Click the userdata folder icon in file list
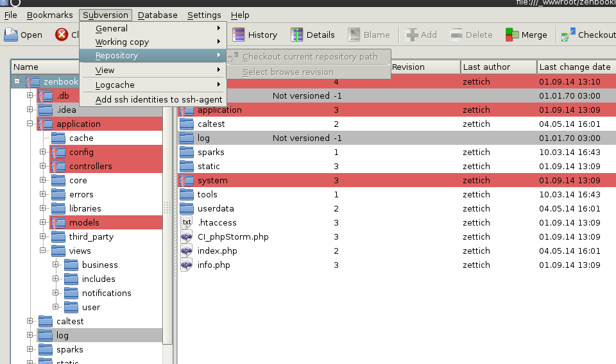 [x=187, y=209]
